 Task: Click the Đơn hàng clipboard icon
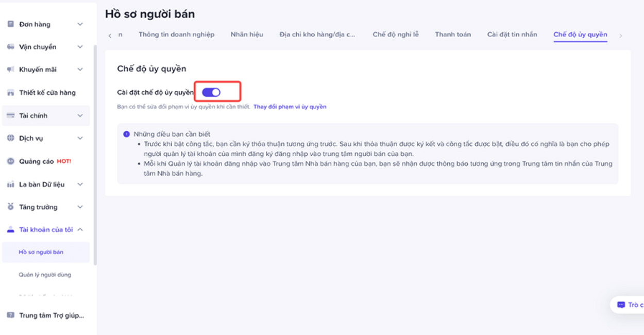[10, 24]
